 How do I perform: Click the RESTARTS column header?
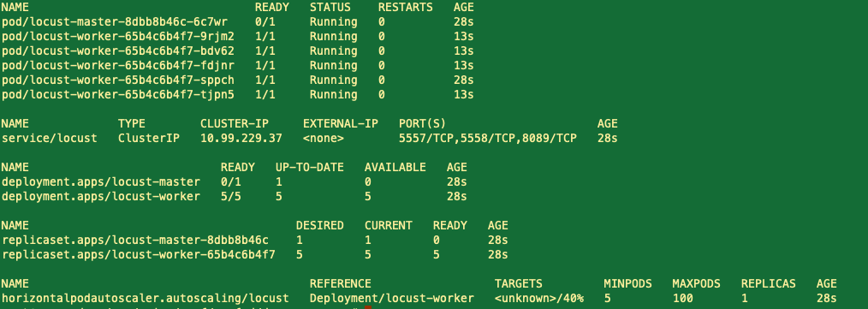405,8
